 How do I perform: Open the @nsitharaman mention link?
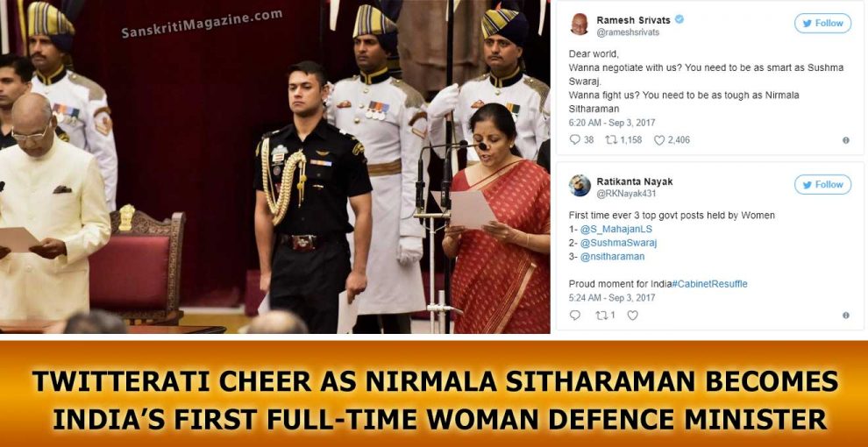(x=612, y=257)
